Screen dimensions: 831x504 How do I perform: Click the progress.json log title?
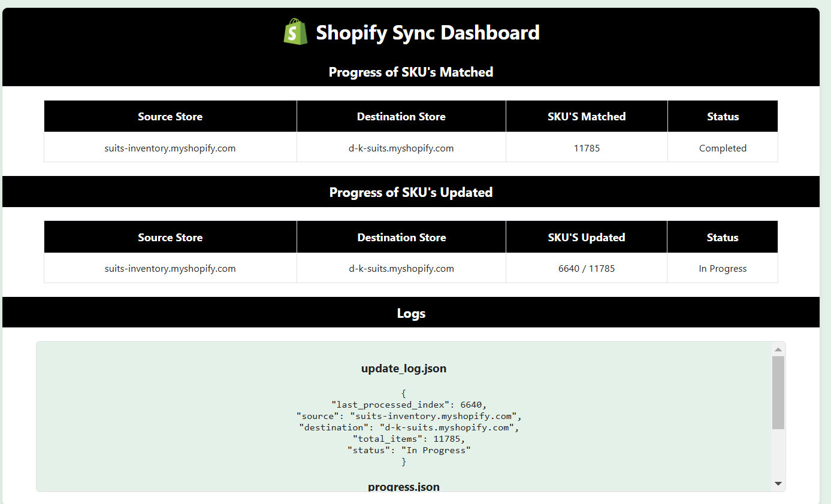pos(404,487)
